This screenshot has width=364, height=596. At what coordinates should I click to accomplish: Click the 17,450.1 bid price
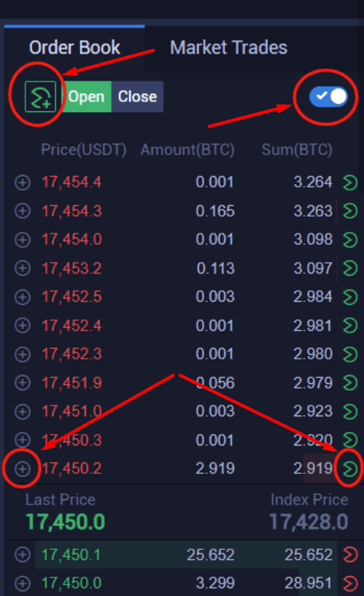point(71,555)
